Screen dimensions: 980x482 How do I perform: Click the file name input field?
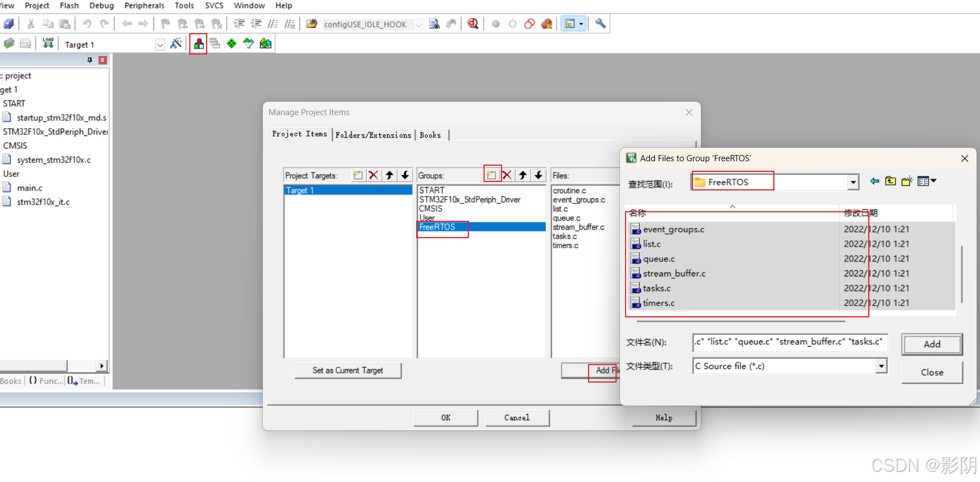(790, 342)
